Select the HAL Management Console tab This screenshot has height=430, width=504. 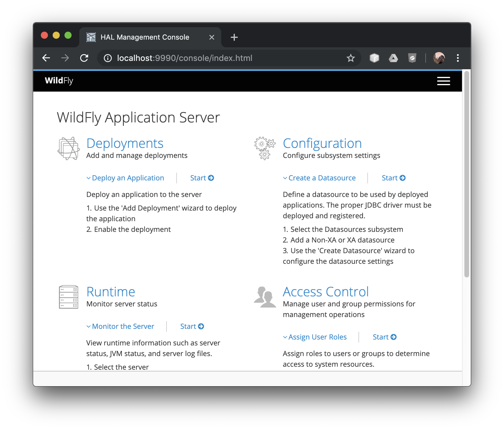tap(145, 37)
